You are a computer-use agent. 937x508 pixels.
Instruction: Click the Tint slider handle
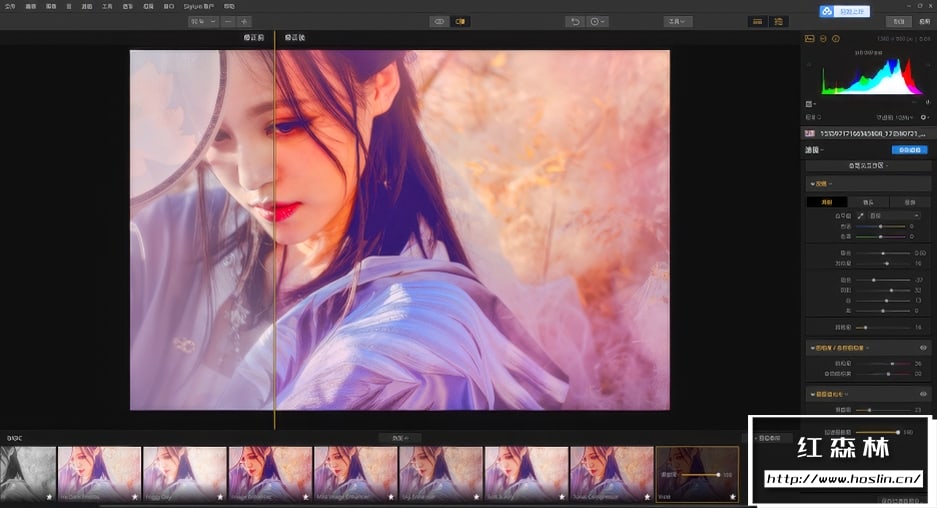881,237
